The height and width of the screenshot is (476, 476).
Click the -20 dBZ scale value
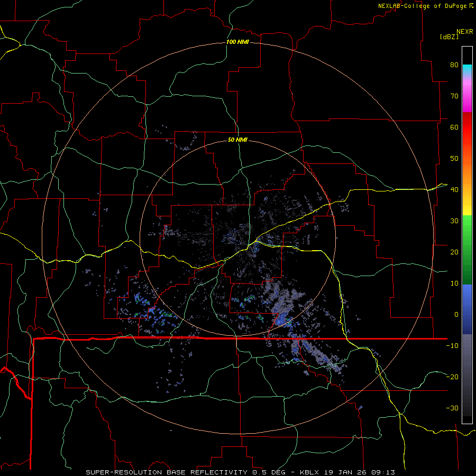click(452, 377)
